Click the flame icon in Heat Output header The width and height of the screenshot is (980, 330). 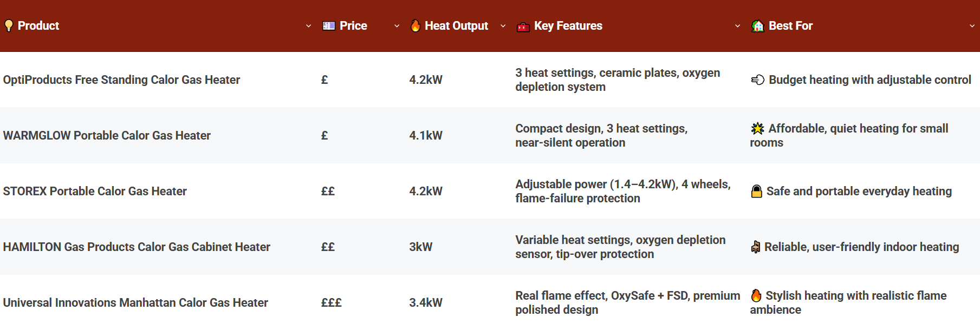coord(415,25)
